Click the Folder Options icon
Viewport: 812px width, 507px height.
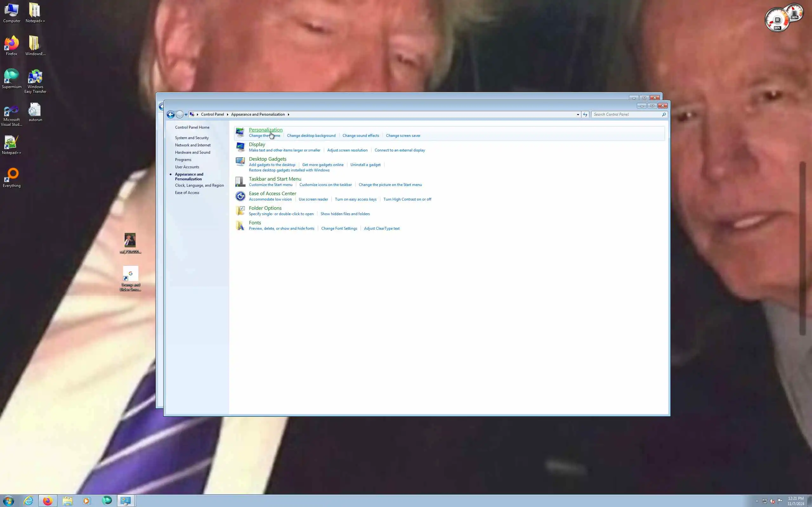coord(240,211)
